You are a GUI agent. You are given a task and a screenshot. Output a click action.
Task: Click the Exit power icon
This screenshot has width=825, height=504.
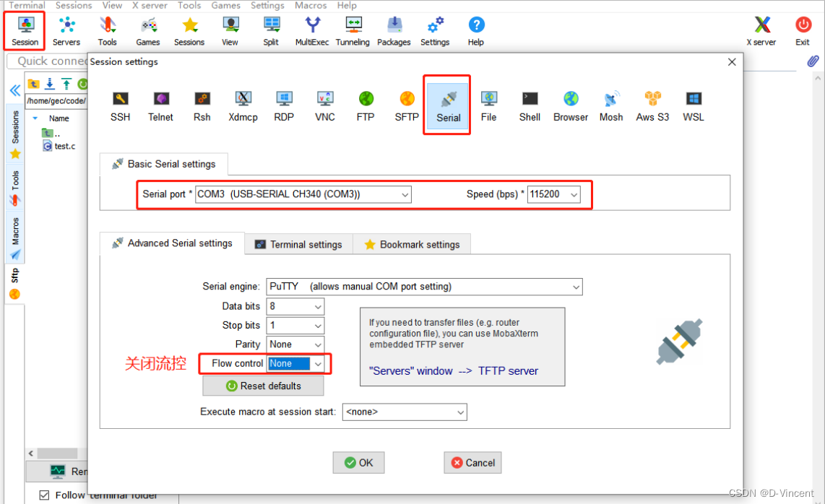pos(803,31)
